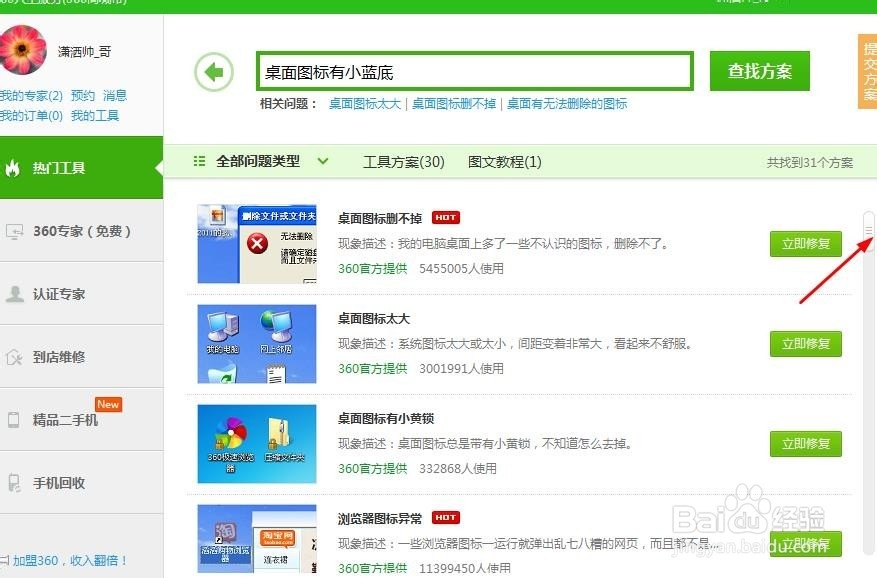Click the text 5455005人使用
Viewport: 877px width, 578px height.
[x=461, y=269]
